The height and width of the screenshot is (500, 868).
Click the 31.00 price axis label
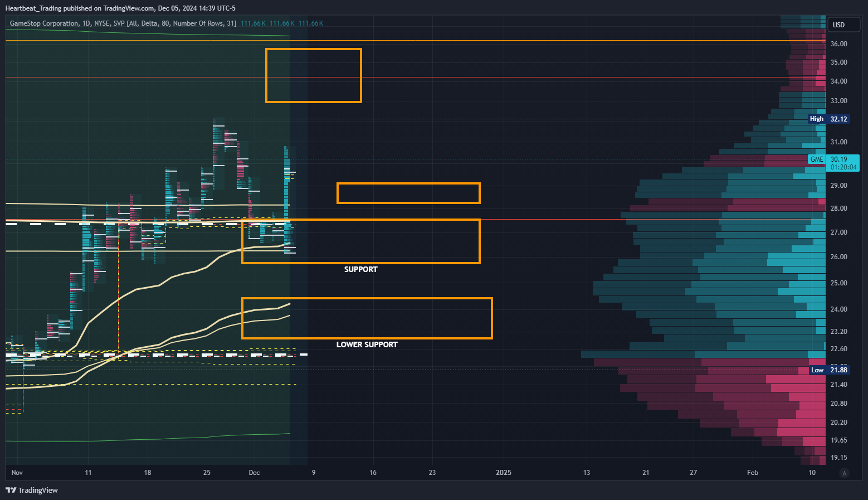838,142
